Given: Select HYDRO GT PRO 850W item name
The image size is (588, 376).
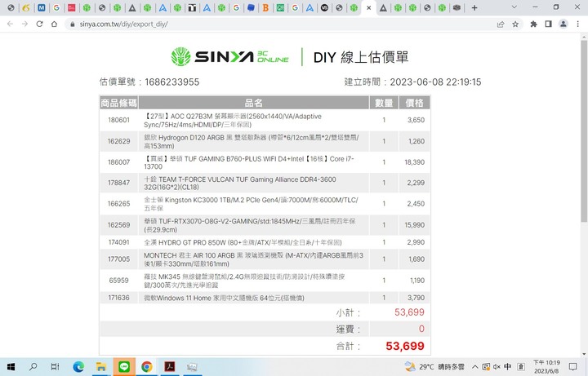Looking at the screenshot, I should coord(243,242).
